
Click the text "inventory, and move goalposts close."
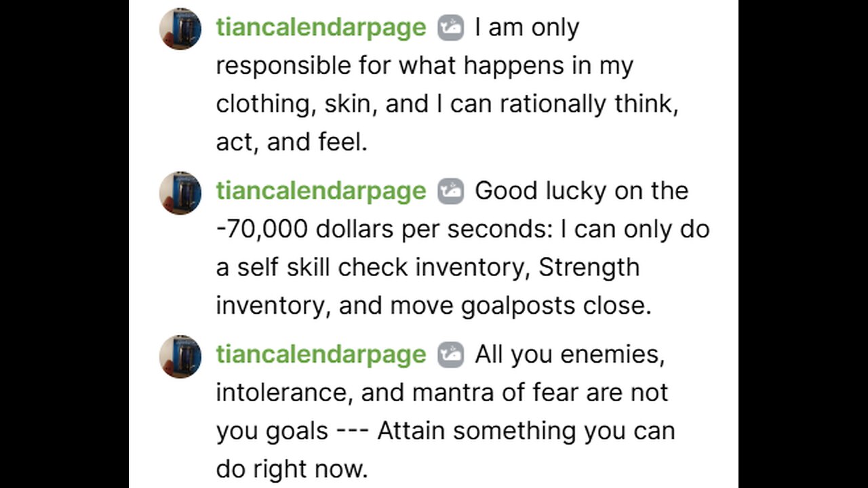[x=433, y=305]
